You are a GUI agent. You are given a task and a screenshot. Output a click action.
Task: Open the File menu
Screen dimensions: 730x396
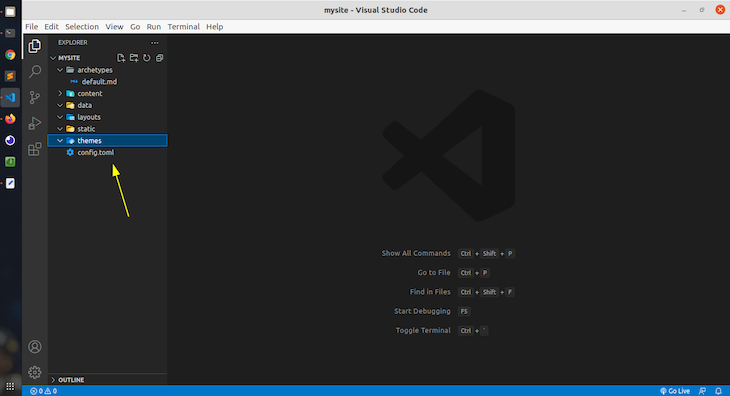32,27
